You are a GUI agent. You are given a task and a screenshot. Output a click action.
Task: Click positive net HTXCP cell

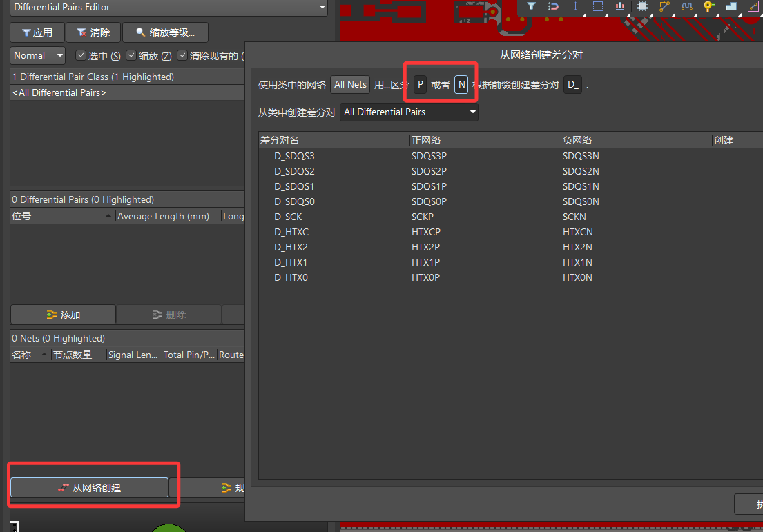pos(426,232)
